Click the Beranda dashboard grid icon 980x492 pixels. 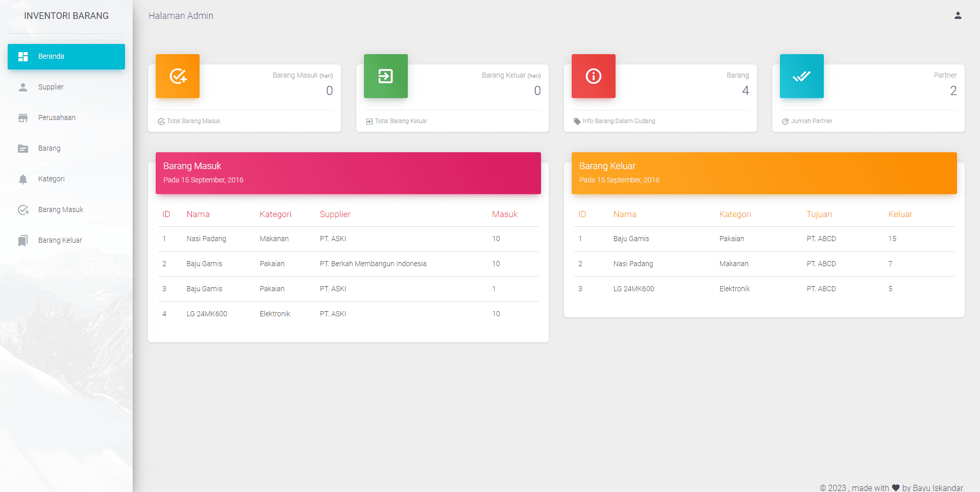click(23, 57)
